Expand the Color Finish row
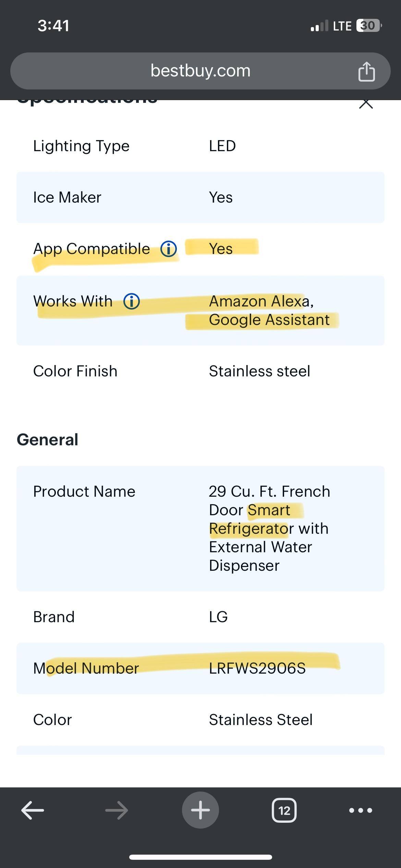401x868 pixels. pos(200,371)
